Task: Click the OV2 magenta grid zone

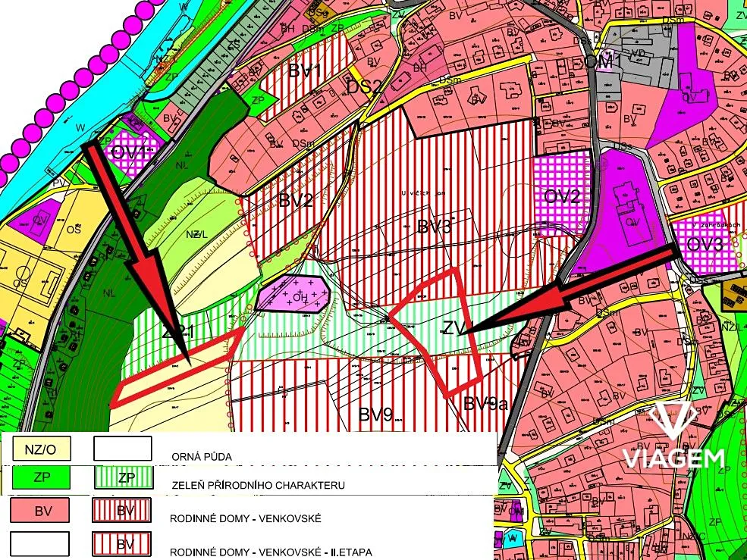Action: (x=562, y=196)
